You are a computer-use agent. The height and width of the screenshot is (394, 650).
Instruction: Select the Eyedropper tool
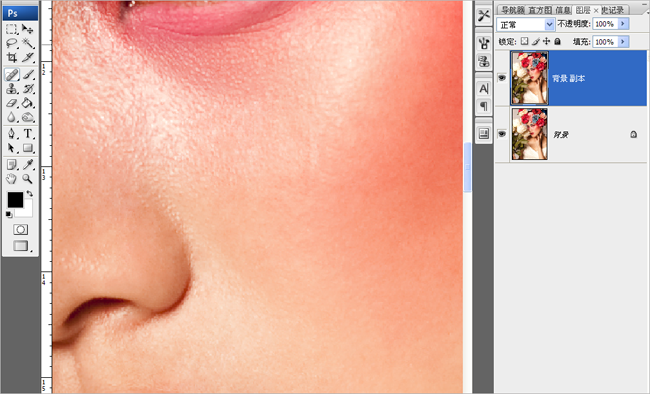pos(28,165)
